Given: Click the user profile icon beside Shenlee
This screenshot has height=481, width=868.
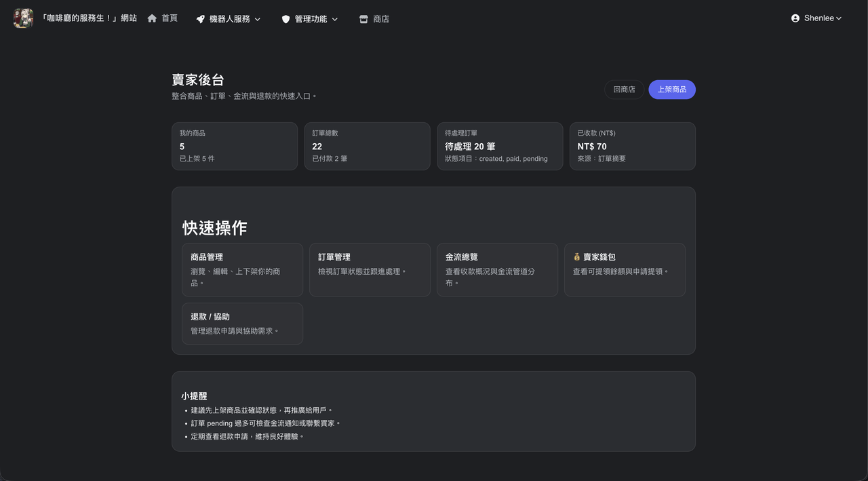Looking at the screenshot, I should (x=795, y=18).
